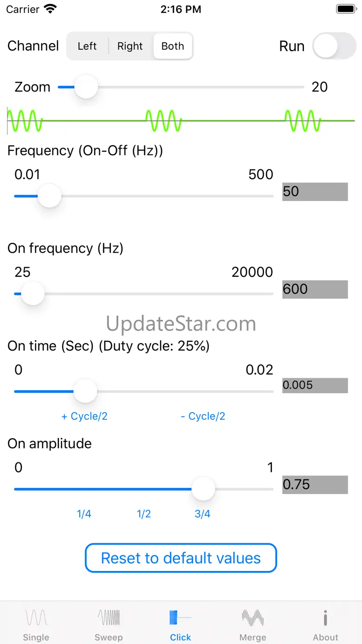This screenshot has width=362, height=644.
Task: Open the Merge tab waveform icon
Action: (252, 618)
